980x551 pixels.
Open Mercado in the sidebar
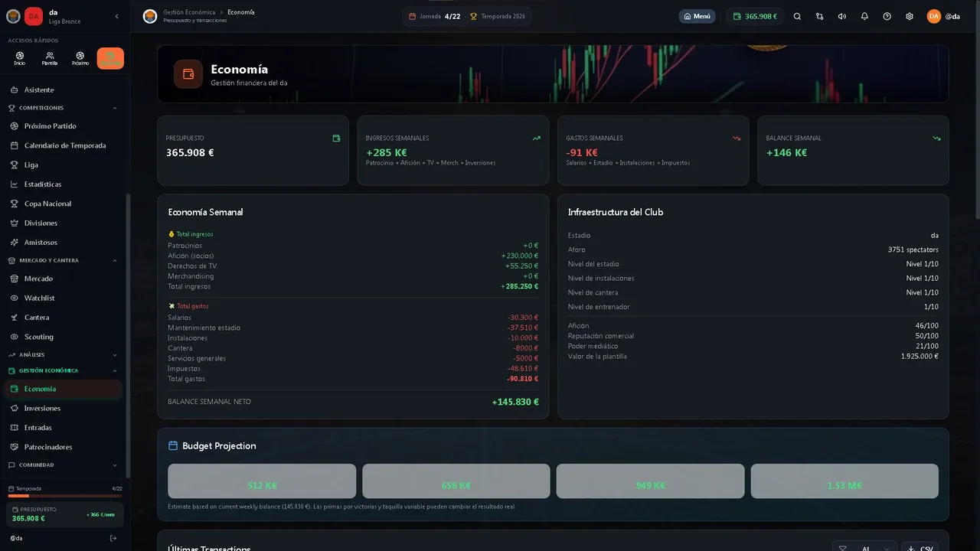click(x=62, y=279)
